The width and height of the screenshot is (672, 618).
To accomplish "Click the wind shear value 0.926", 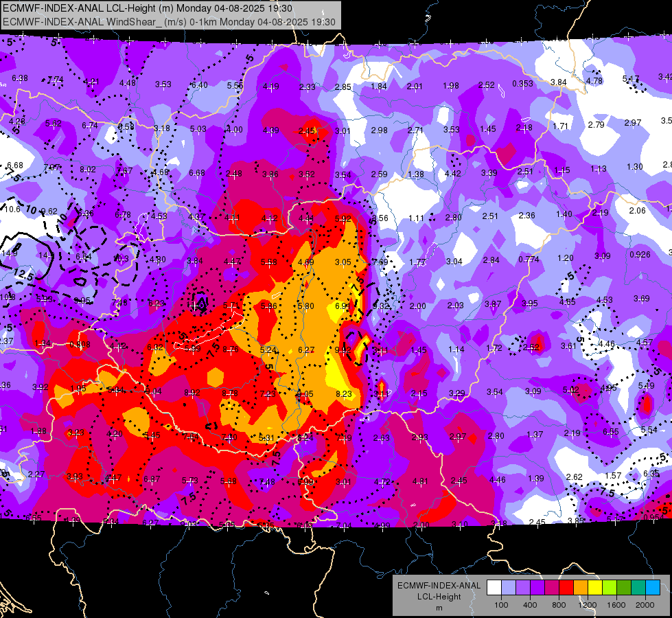I will pyautogui.click(x=640, y=254).
